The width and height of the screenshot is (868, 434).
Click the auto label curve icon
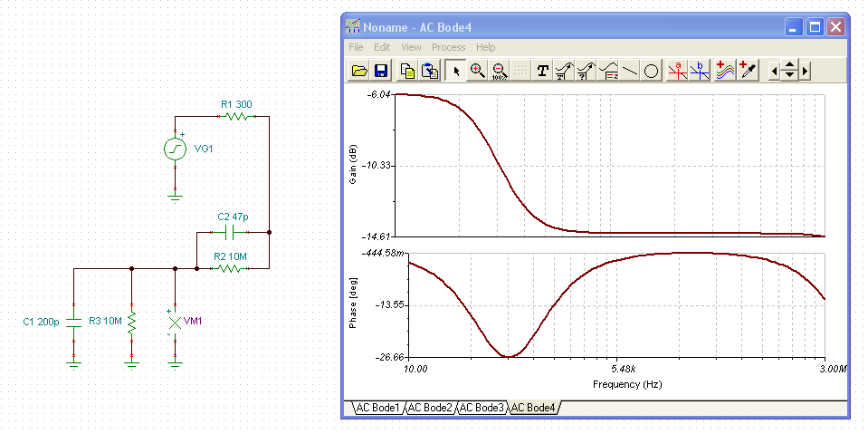[x=565, y=71]
